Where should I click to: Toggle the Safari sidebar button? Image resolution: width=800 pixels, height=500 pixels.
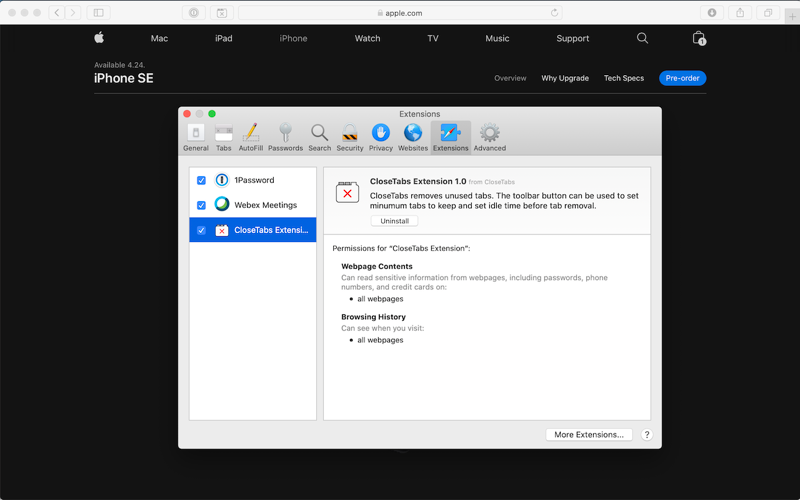98,13
